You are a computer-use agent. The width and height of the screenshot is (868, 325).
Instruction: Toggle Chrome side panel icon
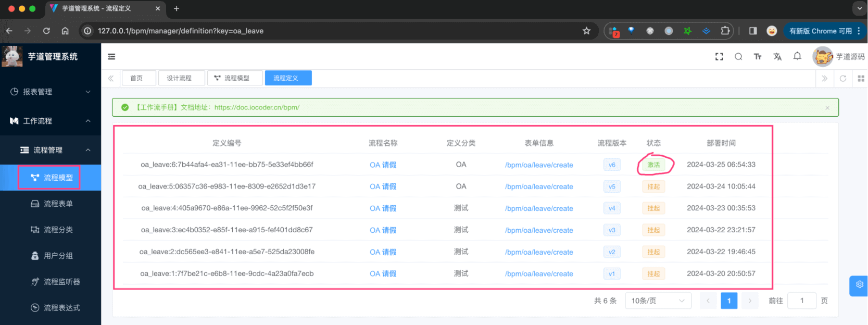point(753,31)
